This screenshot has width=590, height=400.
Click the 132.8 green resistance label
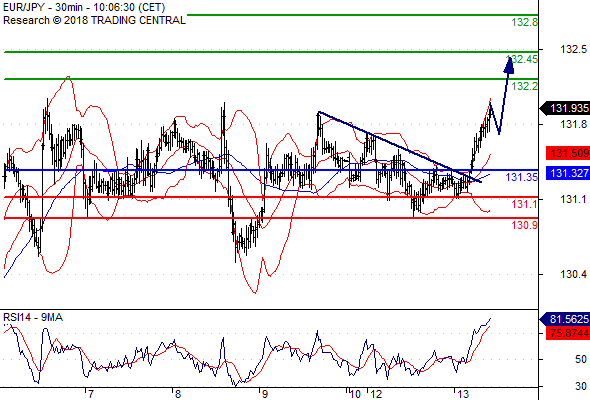pos(525,22)
